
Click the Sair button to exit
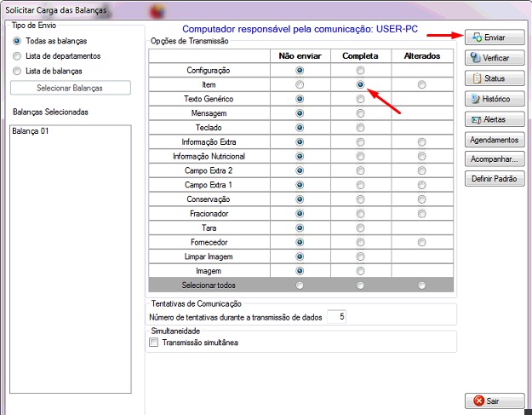[495, 401]
